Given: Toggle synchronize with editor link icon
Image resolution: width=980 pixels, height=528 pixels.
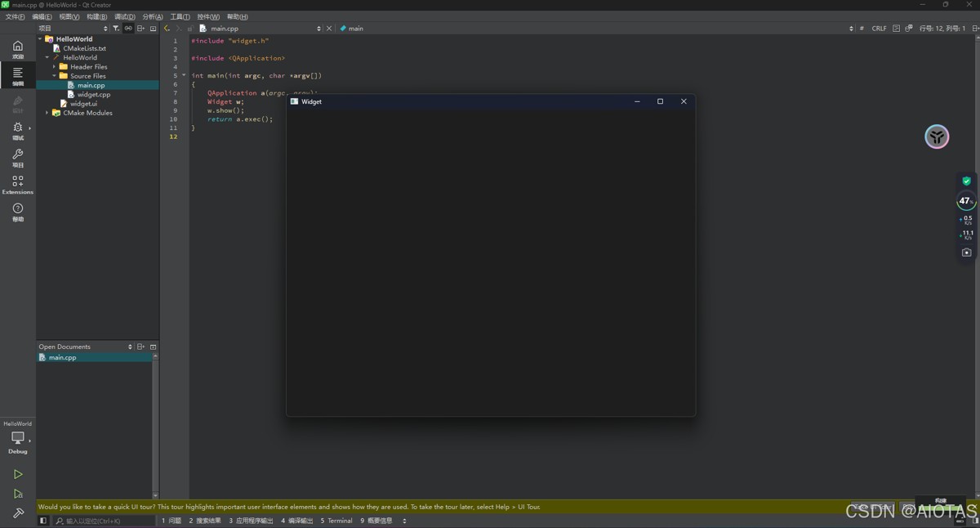Looking at the screenshot, I should click(128, 28).
